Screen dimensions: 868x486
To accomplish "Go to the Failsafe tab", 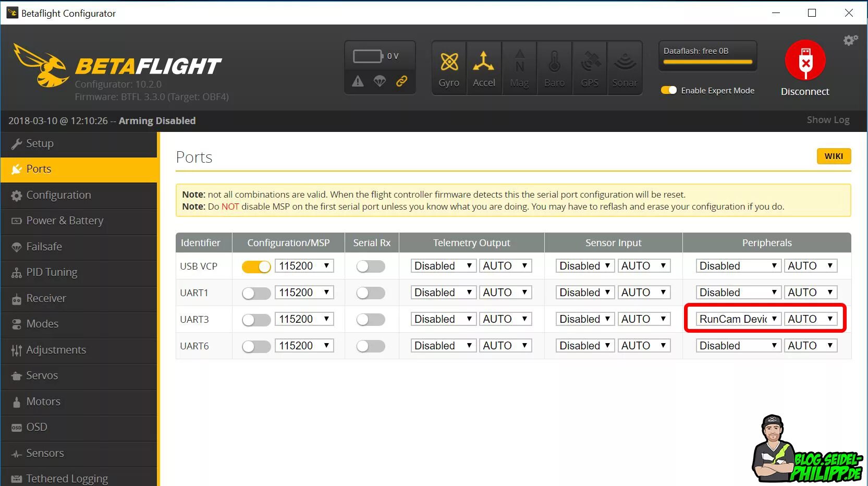I will pyautogui.click(x=79, y=247).
